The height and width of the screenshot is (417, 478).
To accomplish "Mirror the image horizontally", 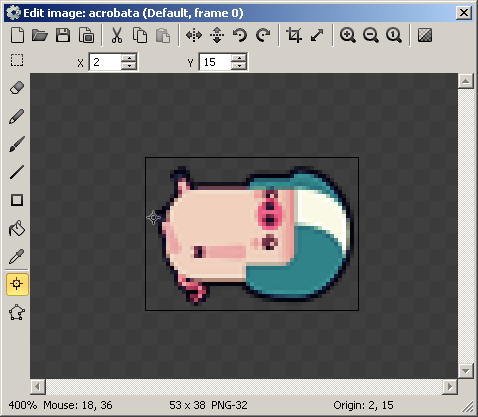I will coord(194,35).
